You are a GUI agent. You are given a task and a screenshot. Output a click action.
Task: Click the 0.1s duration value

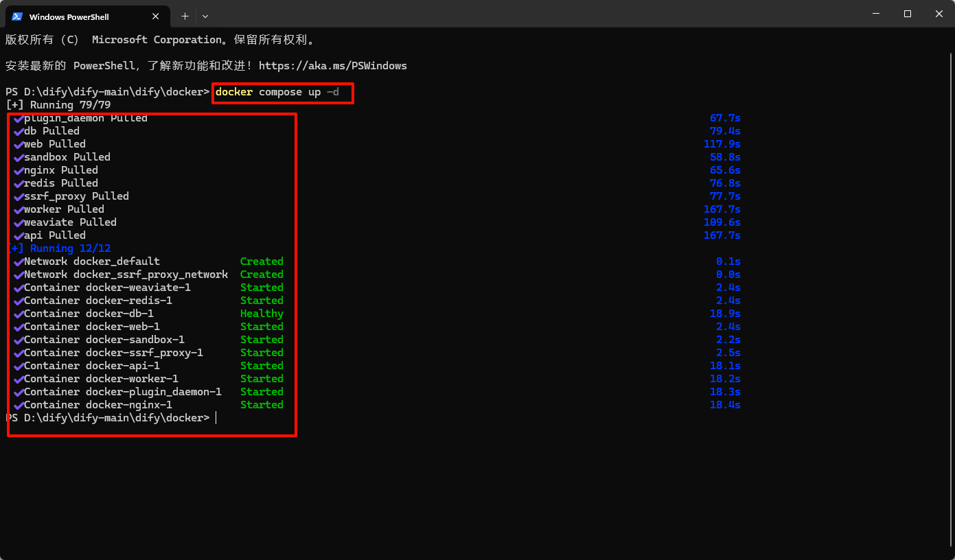tap(728, 261)
